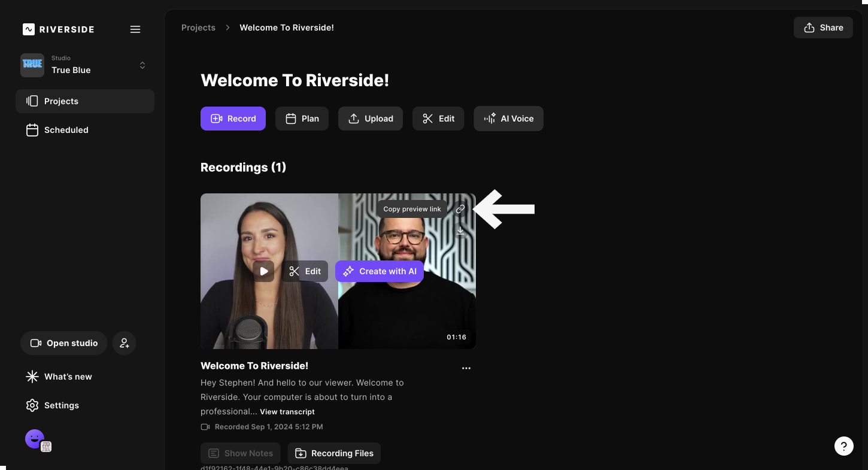Click the Show Notes button

tap(240, 453)
